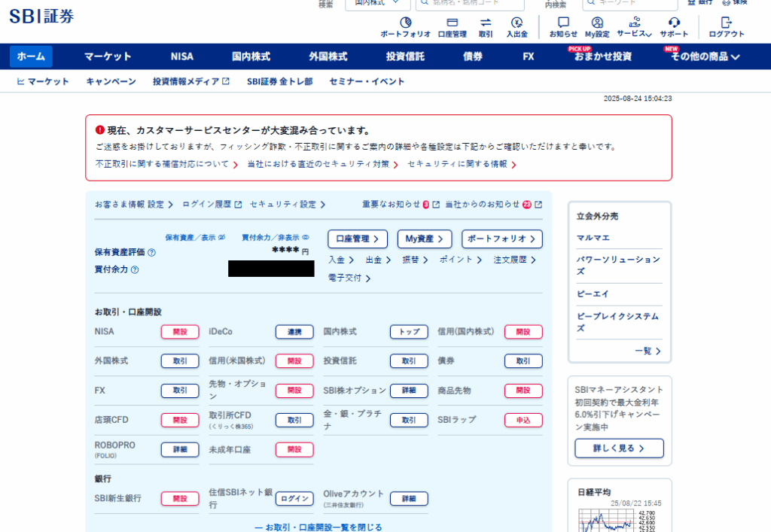
Task: Click the サポート headset icon
Action: 674,27
